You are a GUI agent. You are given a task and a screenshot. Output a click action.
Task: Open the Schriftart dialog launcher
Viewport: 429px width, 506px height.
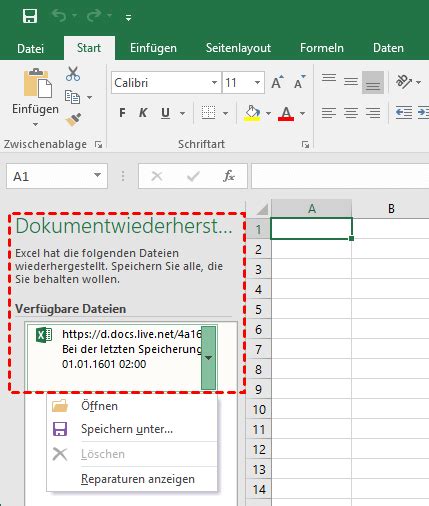coord(305,144)
